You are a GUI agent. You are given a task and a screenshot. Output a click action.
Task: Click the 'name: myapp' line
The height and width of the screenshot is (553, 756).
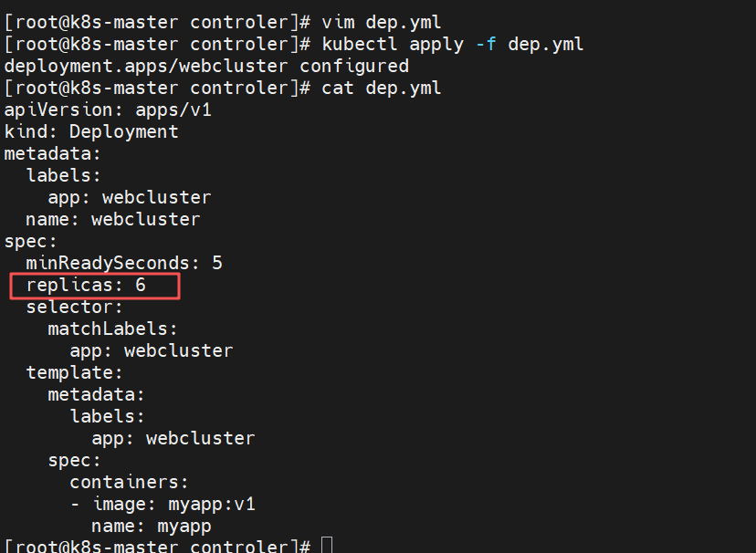coord(152,527)
